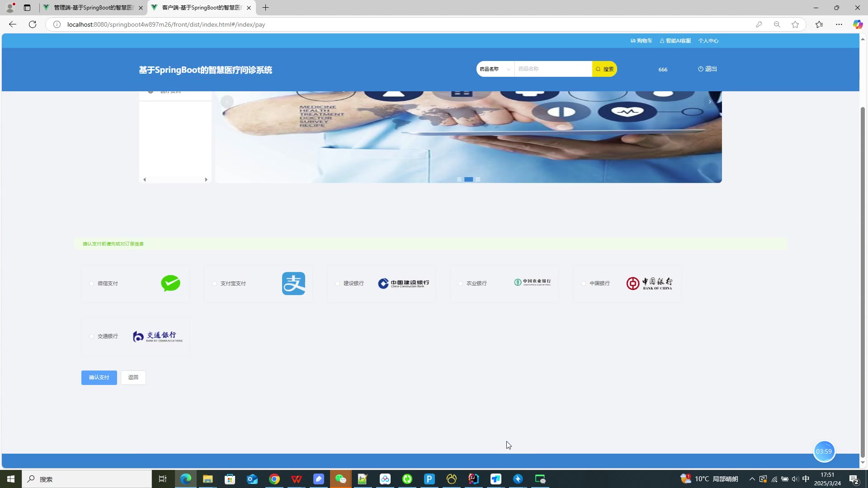Click the 药品名称 search input field

552,69
